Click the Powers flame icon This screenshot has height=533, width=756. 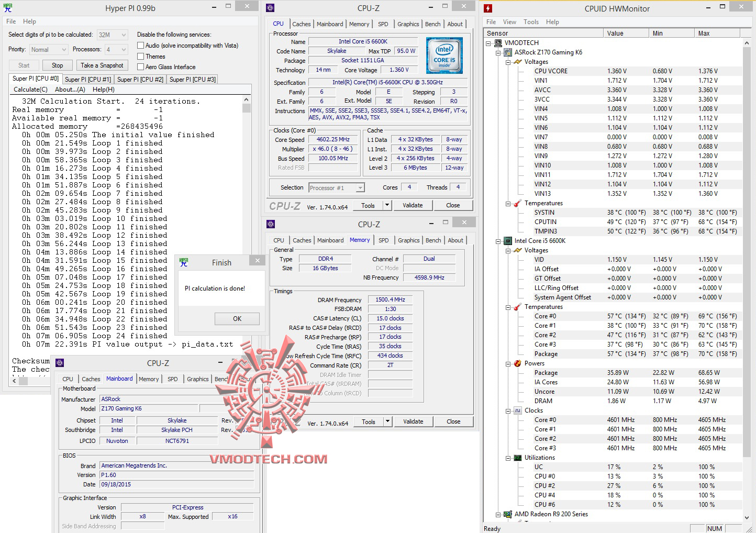(x=518, y=363)
